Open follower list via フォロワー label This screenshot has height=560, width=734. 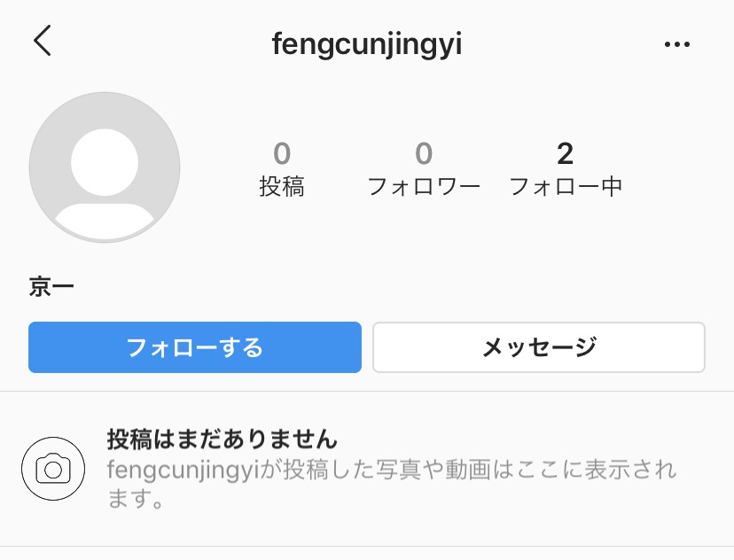point(424,187)
